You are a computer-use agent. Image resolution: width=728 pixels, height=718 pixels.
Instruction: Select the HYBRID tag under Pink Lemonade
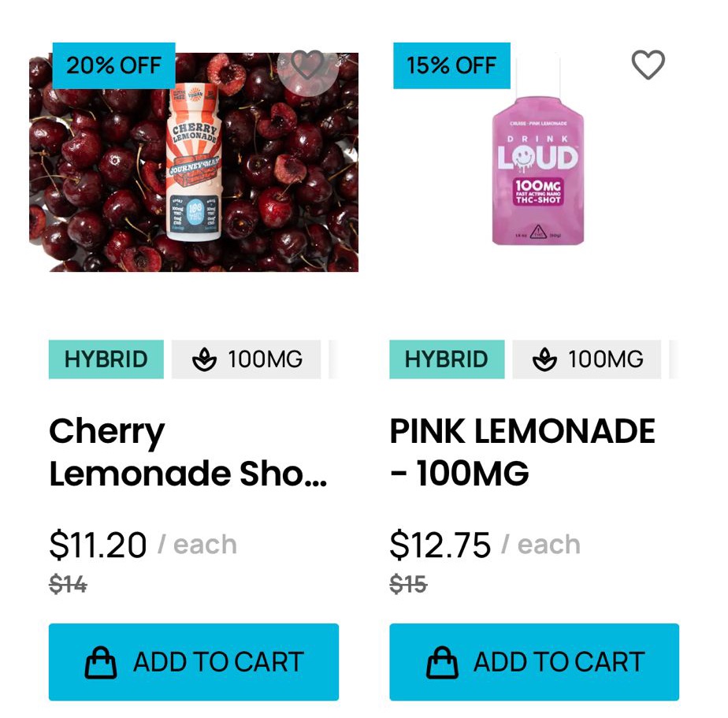coord(447,360)
